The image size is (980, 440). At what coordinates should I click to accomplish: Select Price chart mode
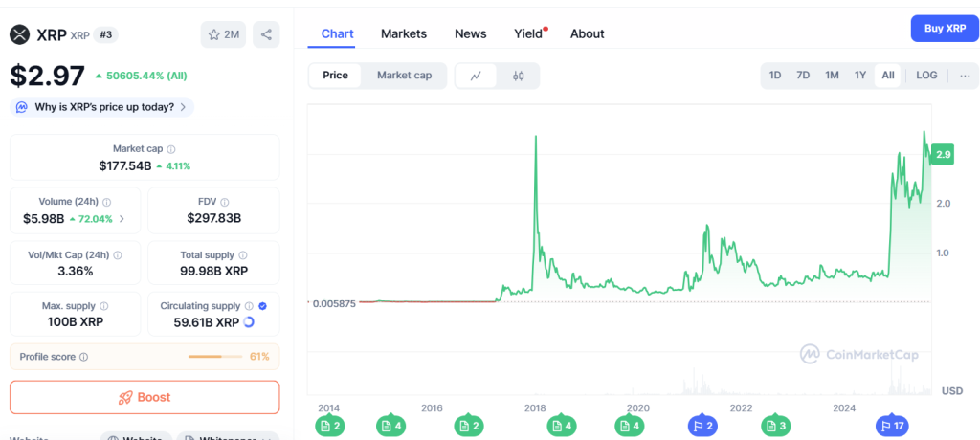pyautogui.click(x=335, y=76)
